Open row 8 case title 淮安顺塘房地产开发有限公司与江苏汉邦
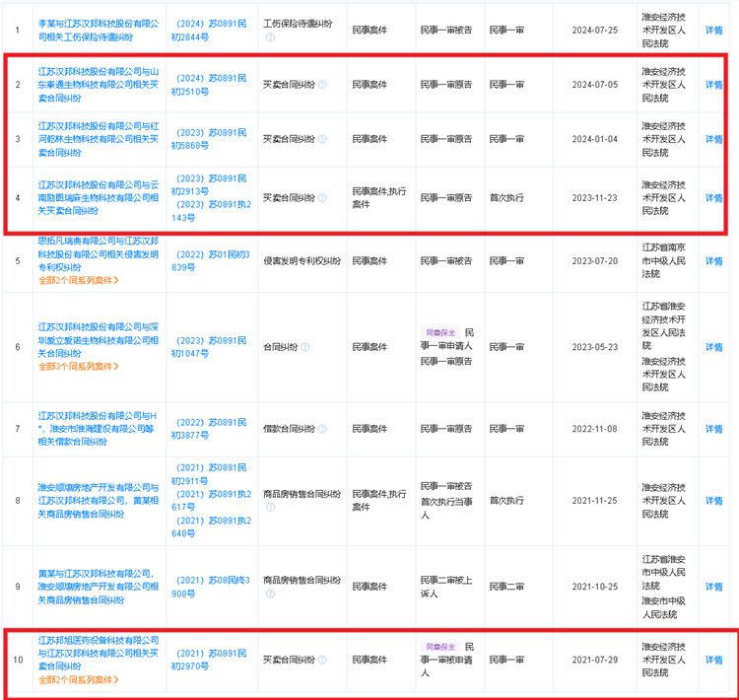This screenshot has height=700, width=739. [x=99, y=501]
